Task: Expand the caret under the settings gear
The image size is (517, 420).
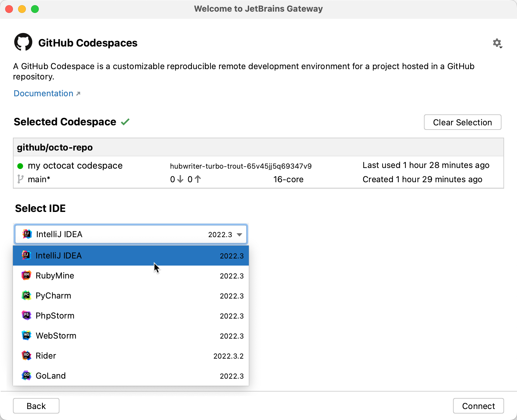Action: [x=501, y=47]
